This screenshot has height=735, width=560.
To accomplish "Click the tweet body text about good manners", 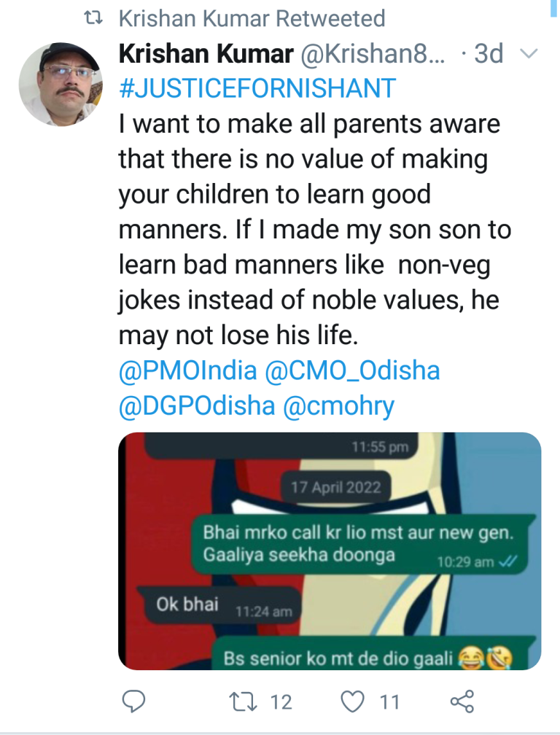I will (314, 229).
